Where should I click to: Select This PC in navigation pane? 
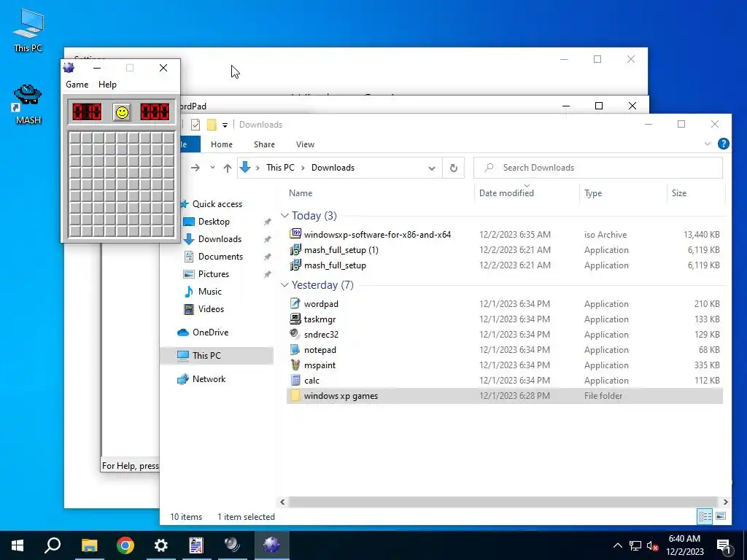217,356
